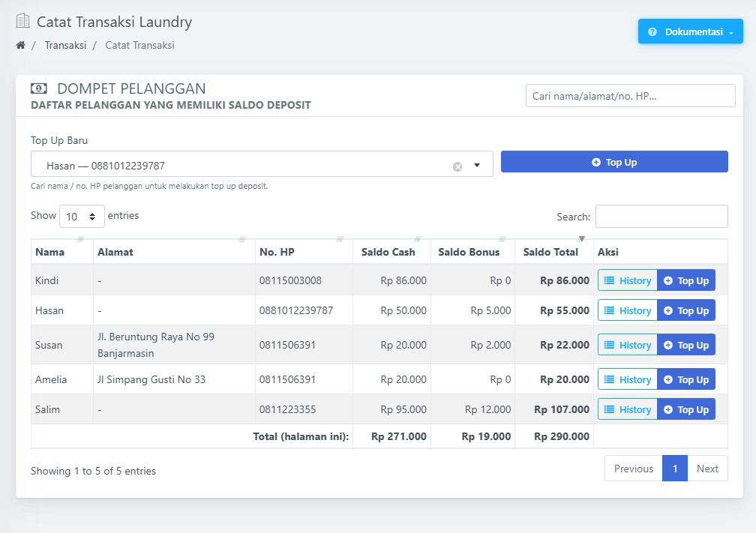Sort by Saldo Cash column
Image resolution: width=756 pixels, height=533 pixels.
pyautogui.click(x=390, y=252)
